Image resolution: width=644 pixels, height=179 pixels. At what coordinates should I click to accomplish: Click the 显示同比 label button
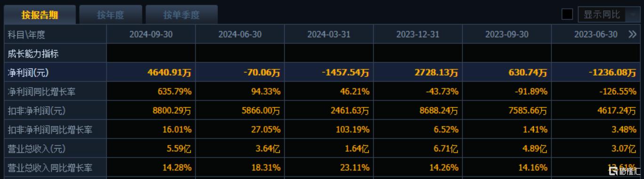tap(602, 15)
